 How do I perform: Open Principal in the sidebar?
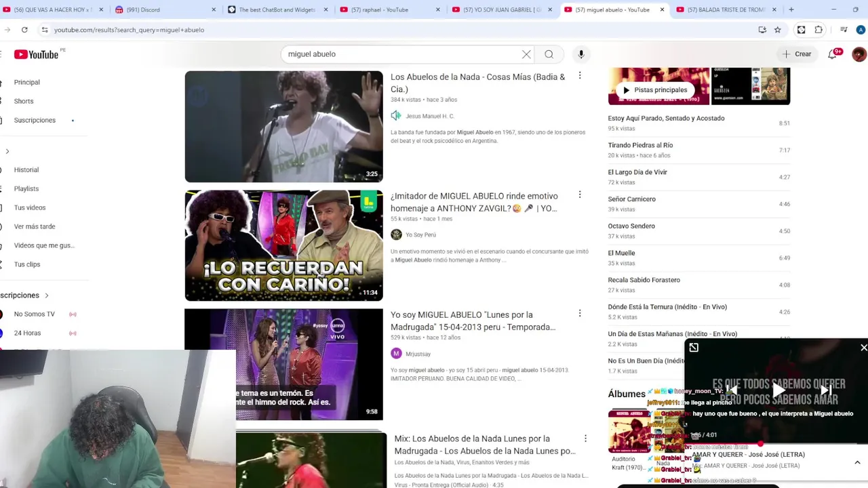(x=27, y=82)
